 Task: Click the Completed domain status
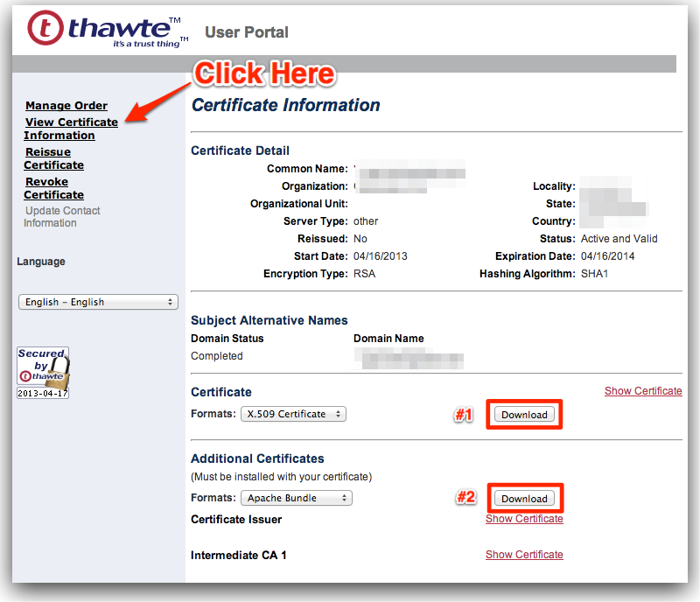(217, 356)
